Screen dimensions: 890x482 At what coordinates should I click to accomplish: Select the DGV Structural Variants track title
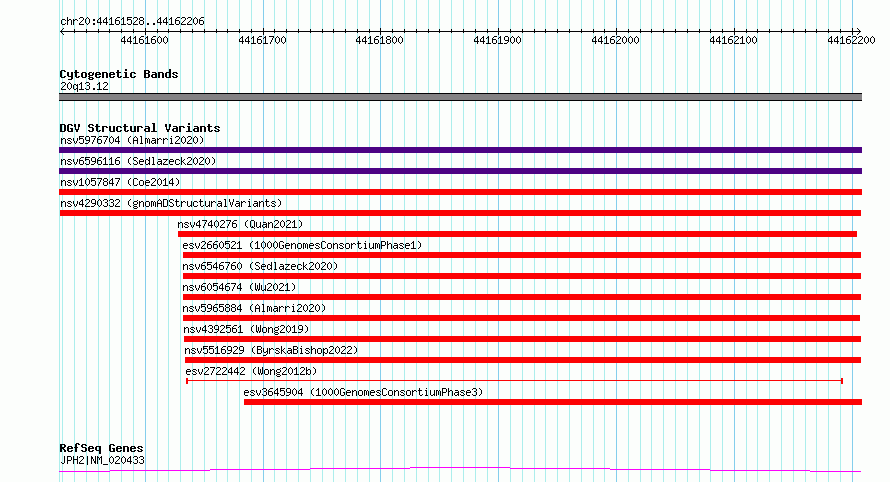pos(140,128)
